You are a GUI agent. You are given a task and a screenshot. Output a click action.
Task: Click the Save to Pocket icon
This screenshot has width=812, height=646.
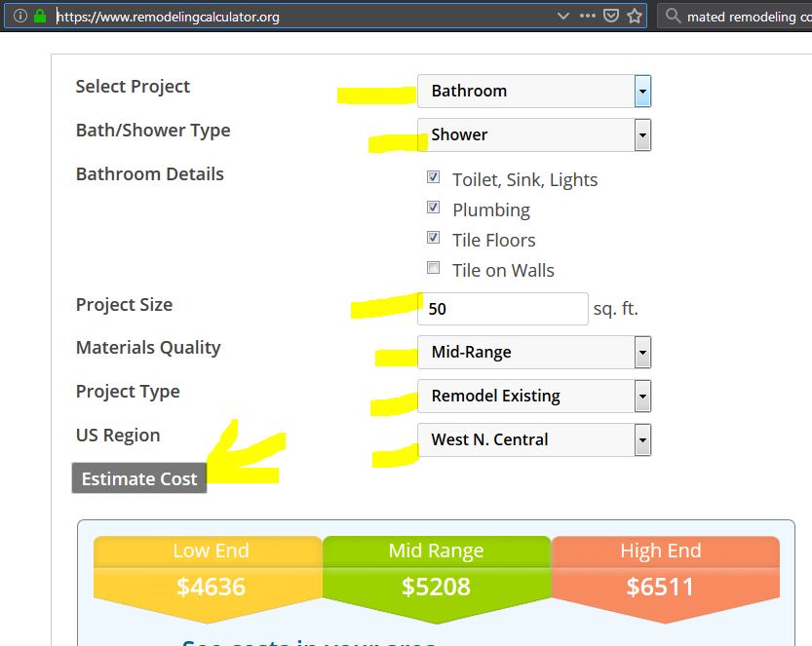(611, 16)
